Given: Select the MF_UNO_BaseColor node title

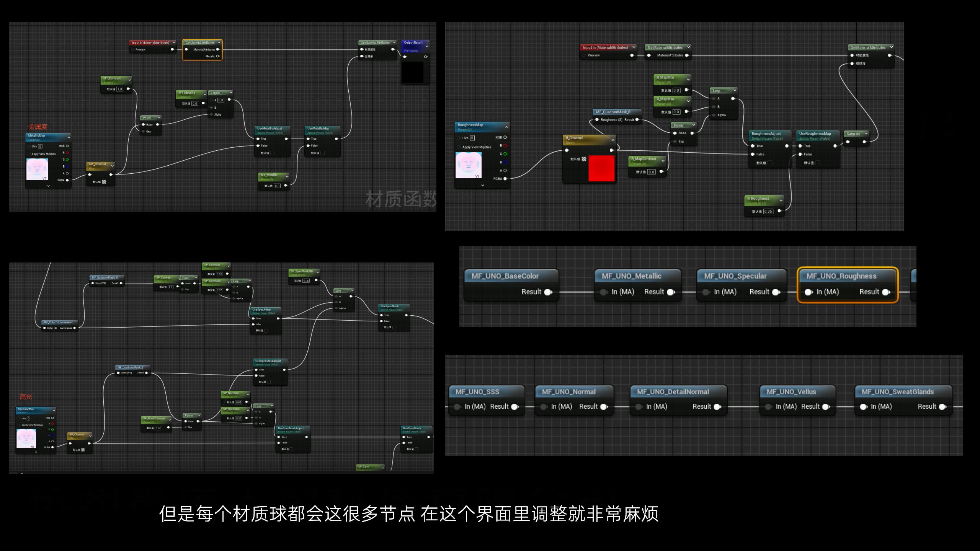Looking at the screenshot, I should [505, 276].
